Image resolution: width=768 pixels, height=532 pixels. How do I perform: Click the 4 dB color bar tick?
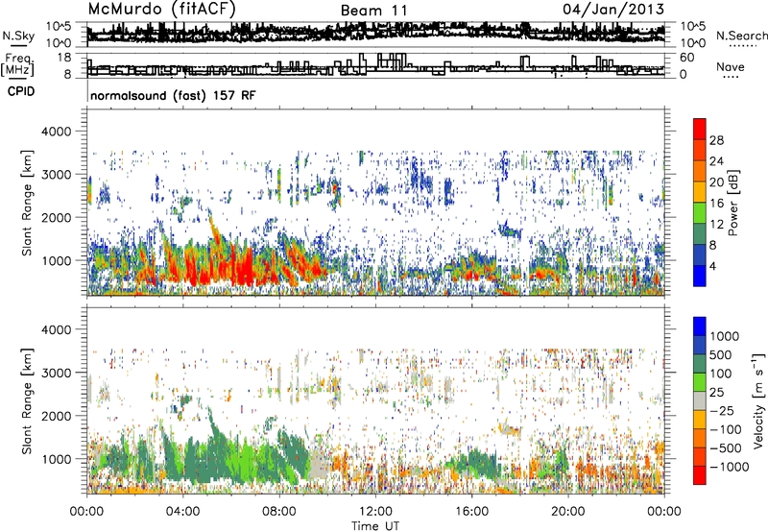click(x=712, y=266)
